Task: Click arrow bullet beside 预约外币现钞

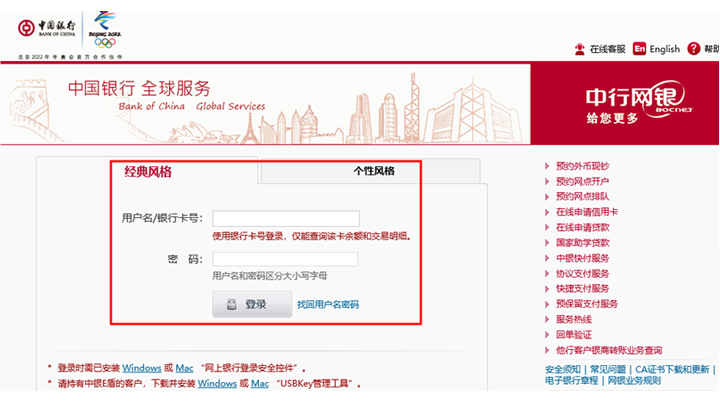Action: coord(547,167)
